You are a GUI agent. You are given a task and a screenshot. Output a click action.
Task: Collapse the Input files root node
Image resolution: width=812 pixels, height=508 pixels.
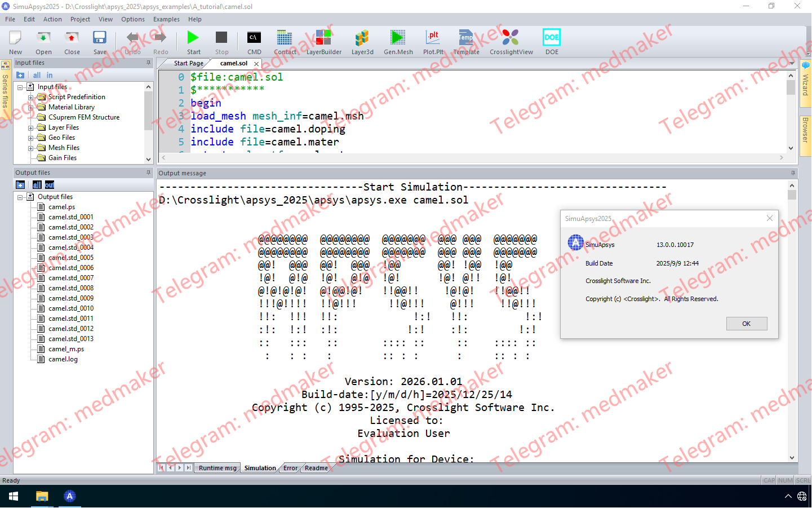point(19,86)
